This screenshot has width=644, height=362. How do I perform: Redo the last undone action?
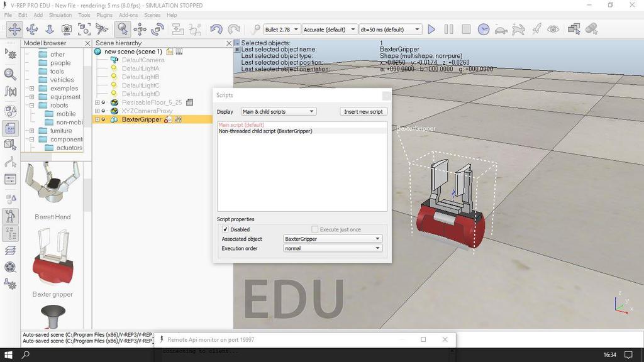coord(234,29)
